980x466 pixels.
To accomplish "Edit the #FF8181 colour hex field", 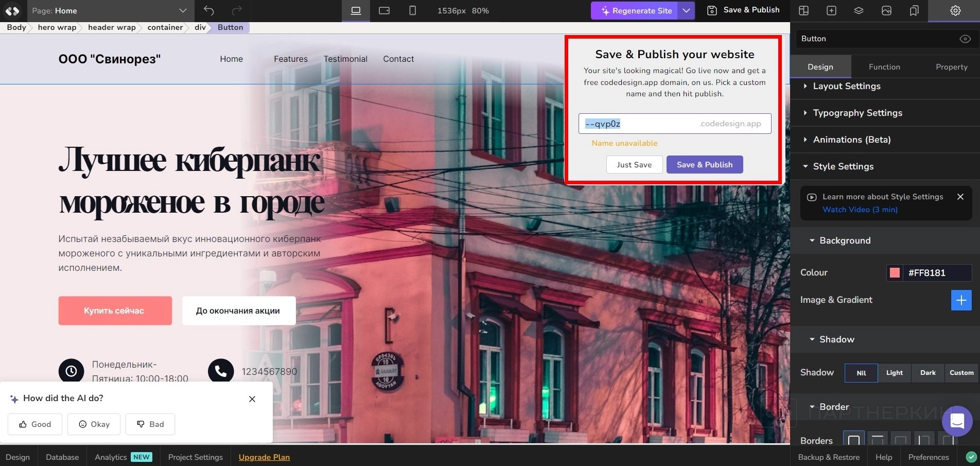I will point(937,273).
